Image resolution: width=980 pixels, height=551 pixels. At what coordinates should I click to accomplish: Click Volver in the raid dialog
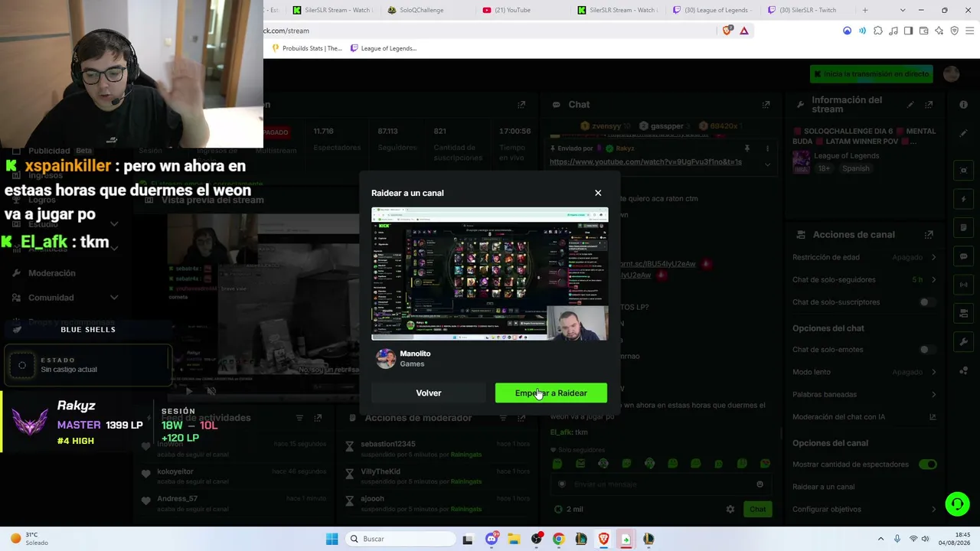pos(429,393)
